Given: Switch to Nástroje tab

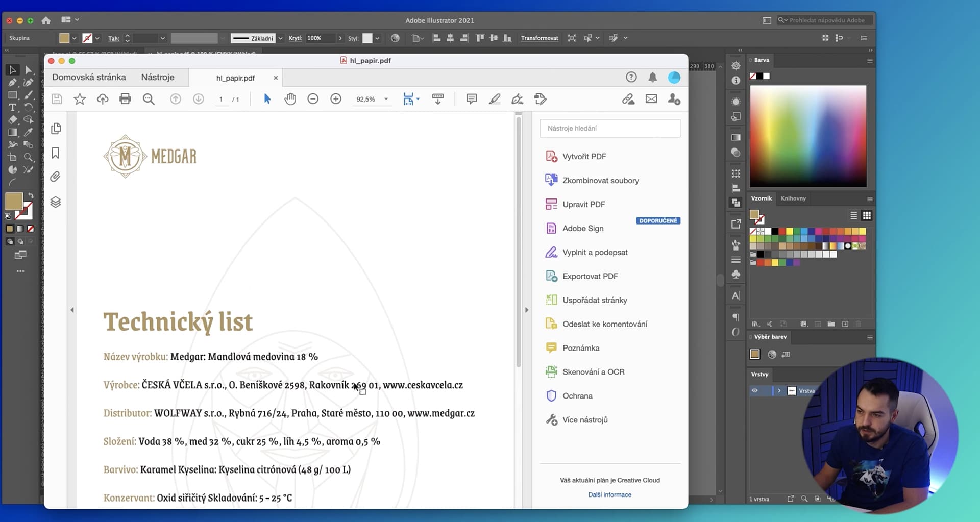Looking at the screenshot, I should (x=158, y=77).
